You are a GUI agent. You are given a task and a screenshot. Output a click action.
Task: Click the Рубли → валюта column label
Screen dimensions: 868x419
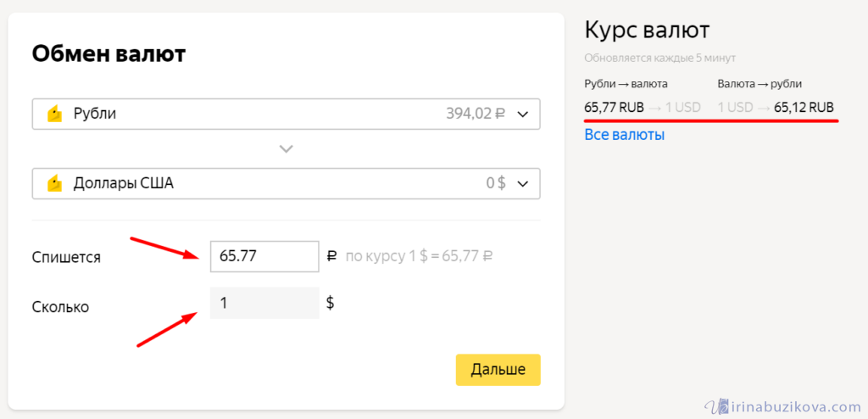pos(626,84)
